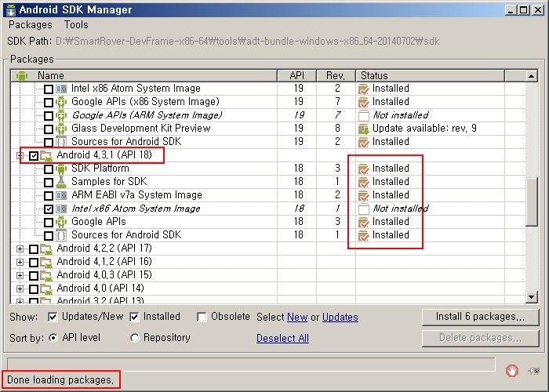549x392 pixels.
Task: Click the Rev. column header
Action: pos(336,75)
